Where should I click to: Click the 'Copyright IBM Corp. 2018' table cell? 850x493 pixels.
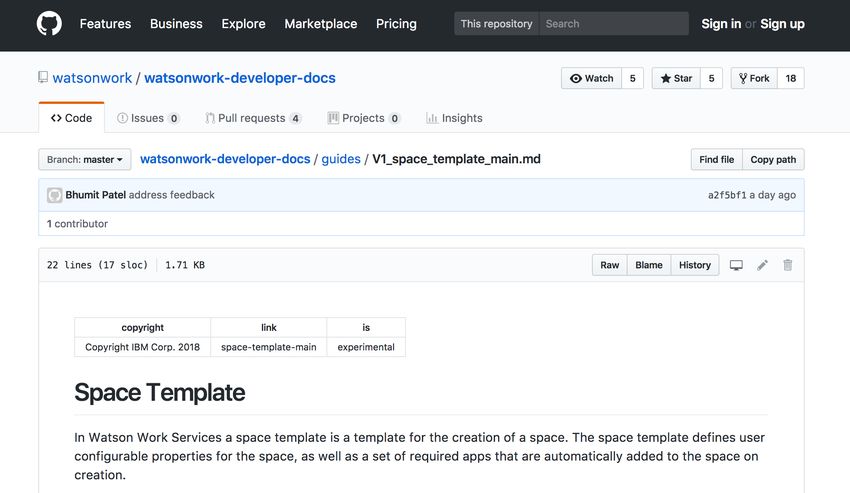(143, 347)
